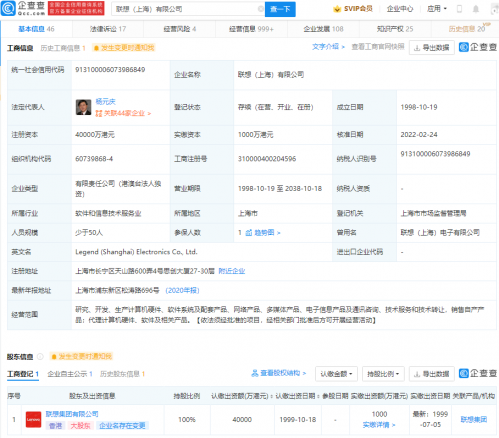Image resolution: width=499 pixels, height=438 pixels.
Task: Click legal representative photo thumbnail
Action: pyautogui.click(x=83, y=107)
